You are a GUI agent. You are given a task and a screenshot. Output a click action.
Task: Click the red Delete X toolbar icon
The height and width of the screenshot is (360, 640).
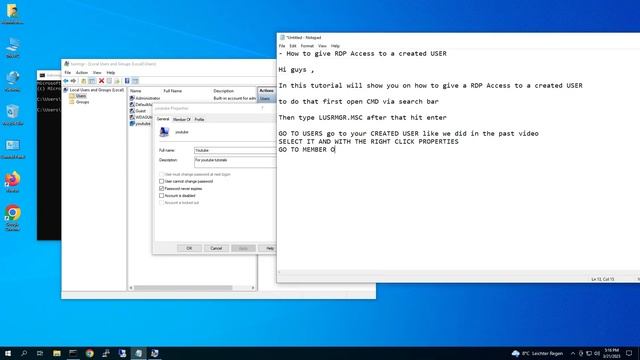click(x=101, y=81)
